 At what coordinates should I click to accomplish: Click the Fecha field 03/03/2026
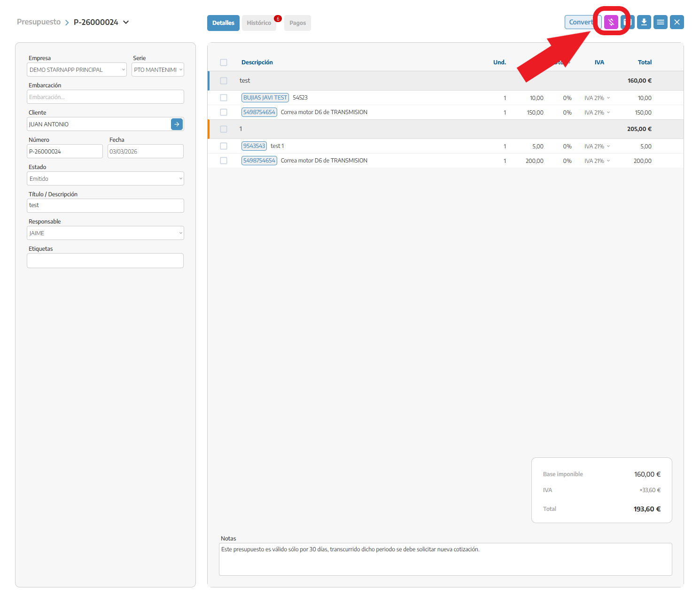[x=146, y=151]
